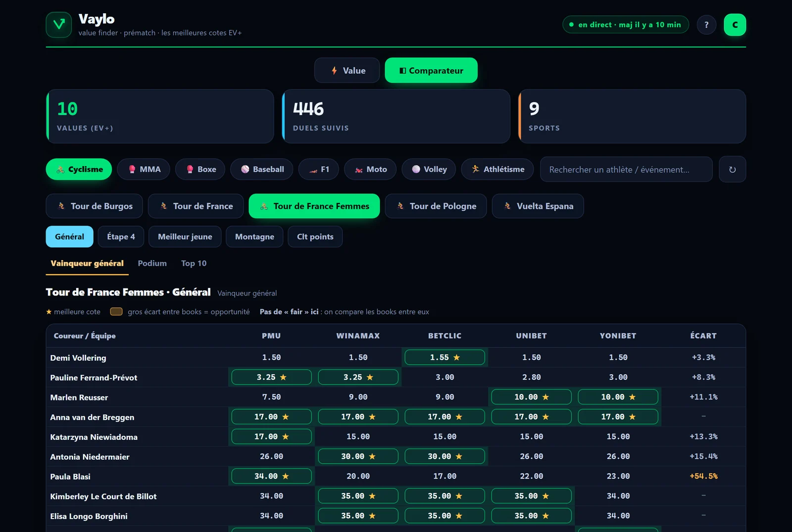792x532 pixels.
Task: Switch to the Podium market tab
Action: click(x=152, y=263)
